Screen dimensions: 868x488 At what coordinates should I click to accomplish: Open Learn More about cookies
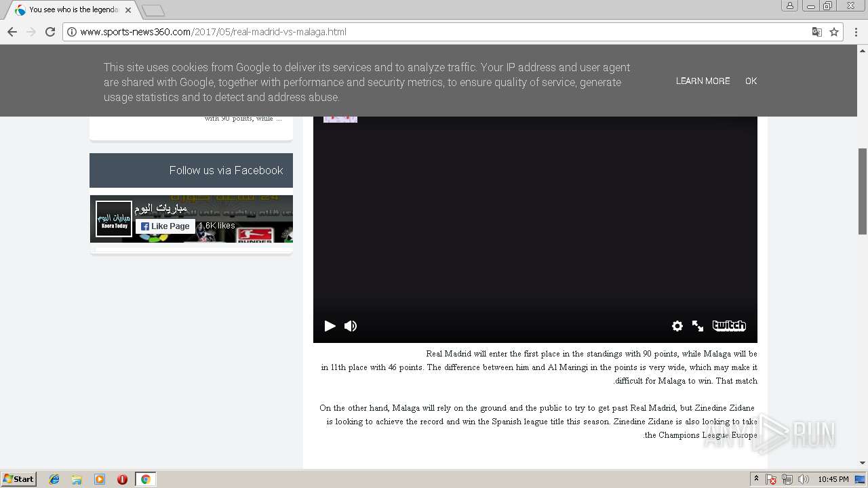[703, 81]
